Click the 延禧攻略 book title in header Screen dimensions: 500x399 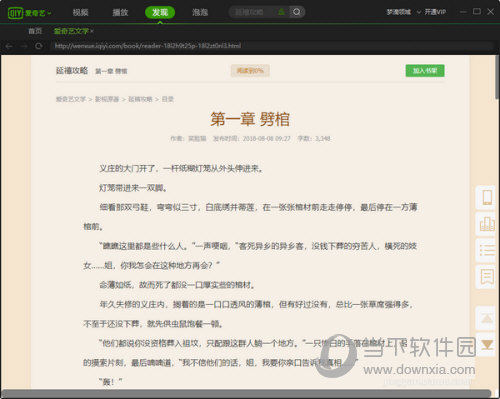(x=72, y=70)
